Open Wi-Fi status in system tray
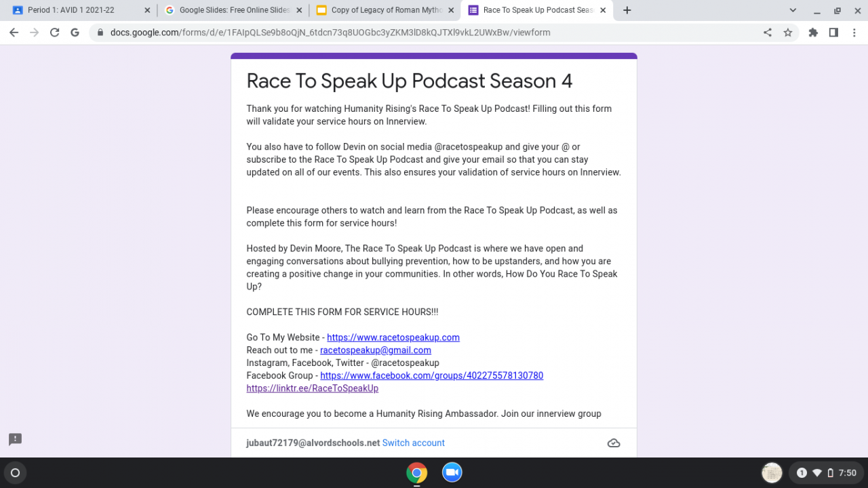The height and width of the screenshot is (488, 868). tap(817, 472)
